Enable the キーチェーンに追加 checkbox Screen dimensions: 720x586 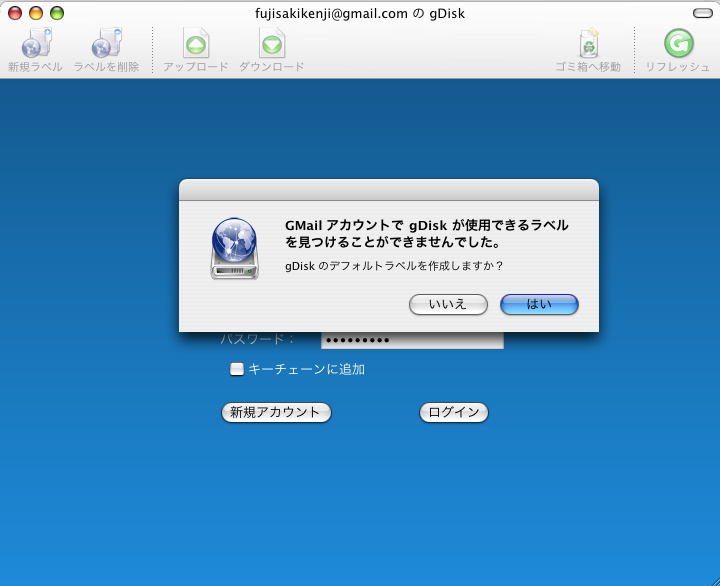pos(237,369)
